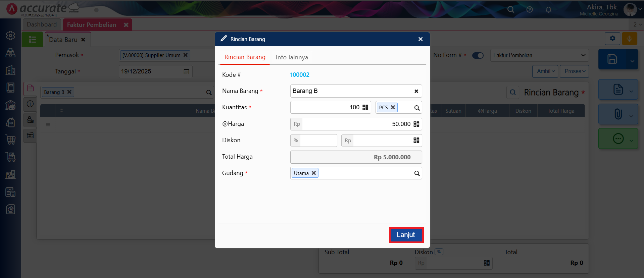The height and width of the screenshot is (278, 644).
Task: Open the Ambil dropdown
Action: pos(545,71)
